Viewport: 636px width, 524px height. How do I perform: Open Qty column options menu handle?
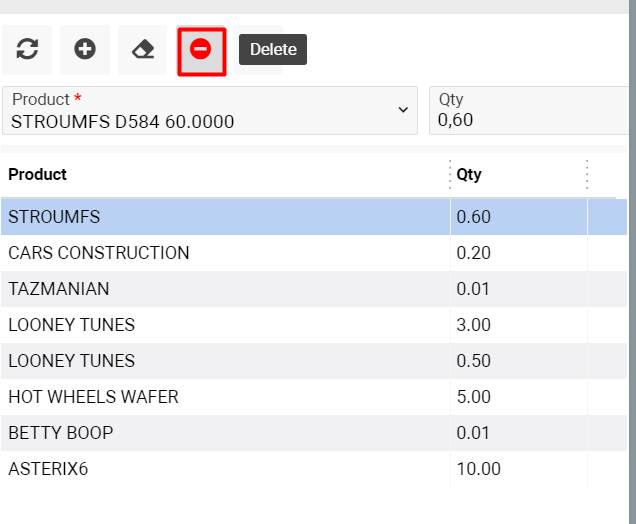tap(586, 174)
